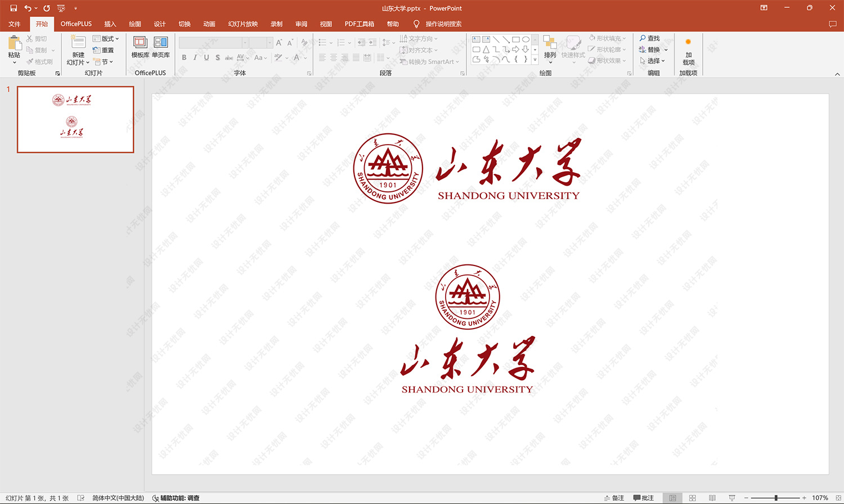
Task: Switch to the 幻灯片放映 Slide Show tab
Action: tap(243, 24)
